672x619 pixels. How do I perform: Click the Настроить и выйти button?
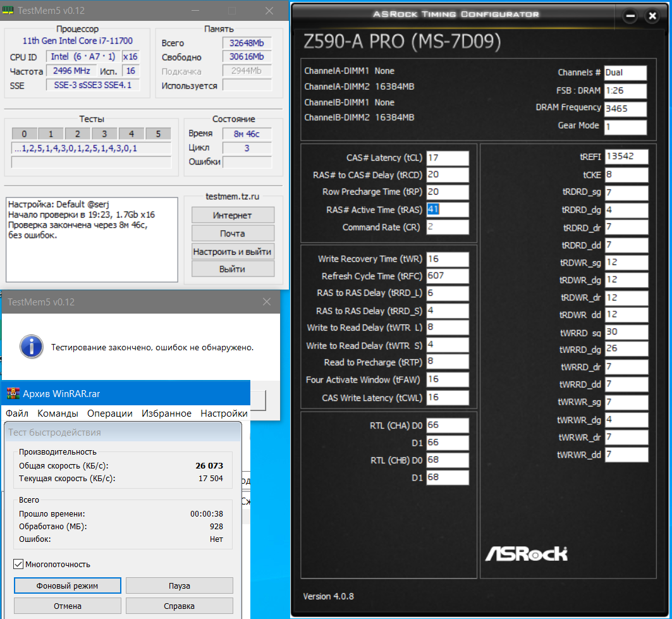[233, 252]
